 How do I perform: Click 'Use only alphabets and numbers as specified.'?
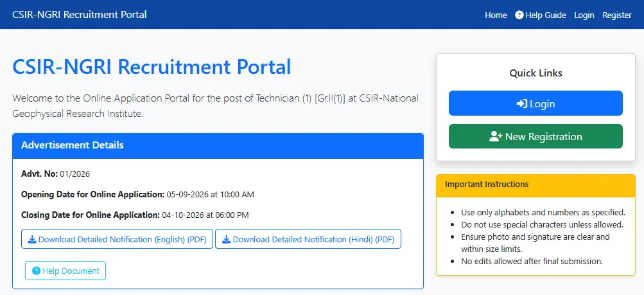[x=543, y=213]
